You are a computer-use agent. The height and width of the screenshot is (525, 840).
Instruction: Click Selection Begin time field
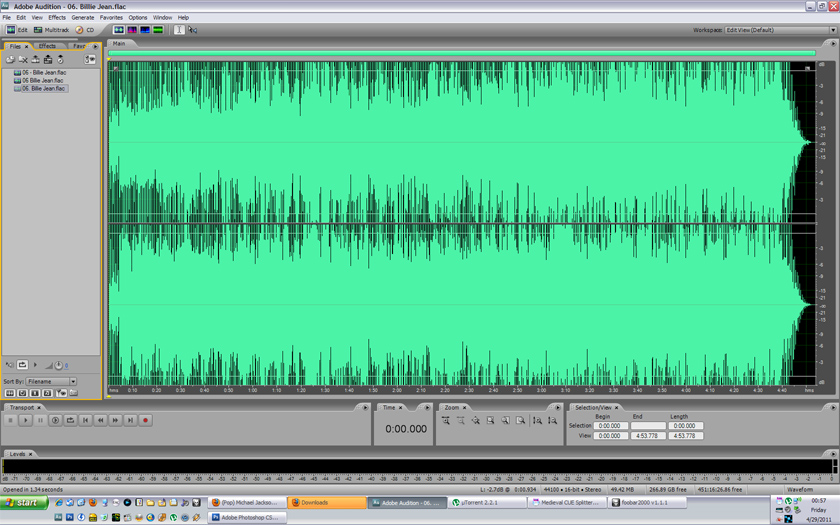coord(610,426)
